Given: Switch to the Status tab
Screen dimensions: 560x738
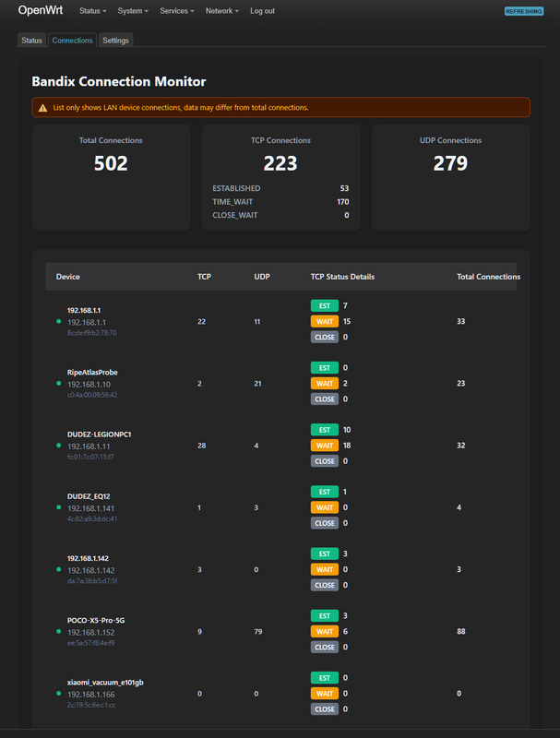Looking at the screenshot, I should 31,41.
